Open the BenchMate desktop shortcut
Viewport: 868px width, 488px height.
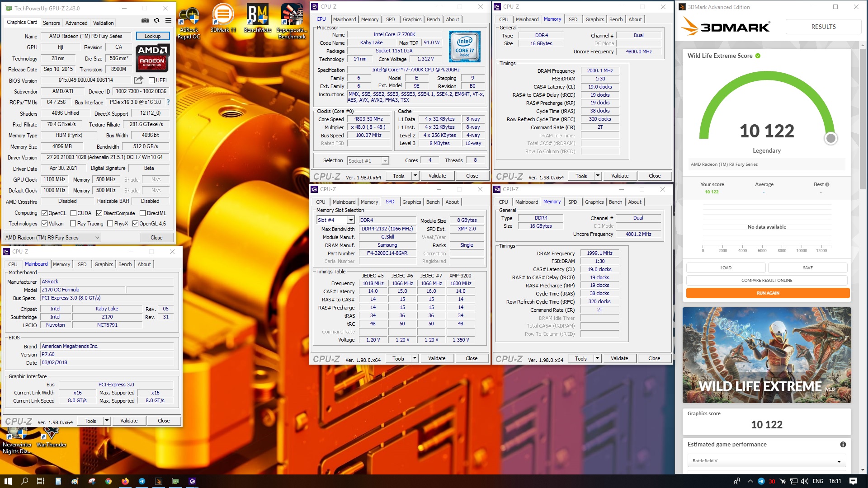coord(258,19)
